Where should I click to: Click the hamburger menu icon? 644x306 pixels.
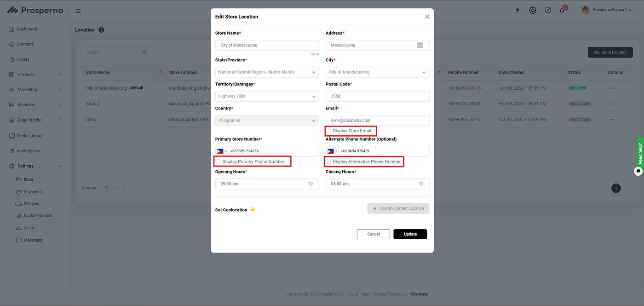[x=78, y=11]
